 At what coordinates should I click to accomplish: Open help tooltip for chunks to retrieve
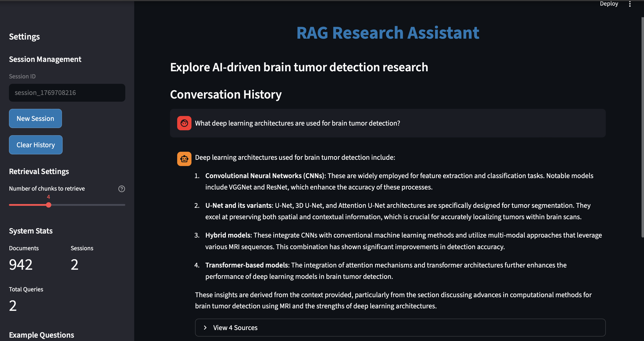(x=121, y=189)
